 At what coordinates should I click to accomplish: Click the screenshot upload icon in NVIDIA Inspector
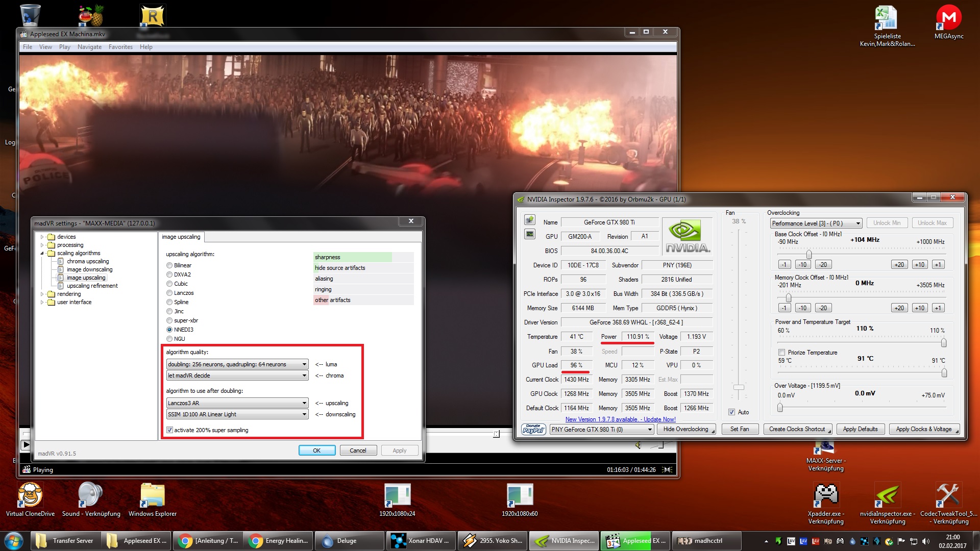click(530, 220)
